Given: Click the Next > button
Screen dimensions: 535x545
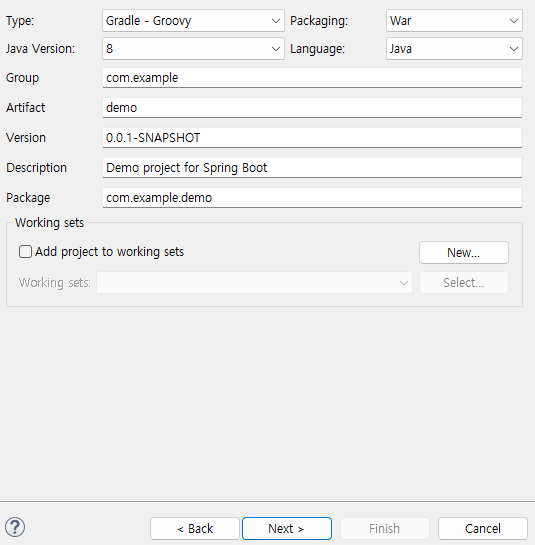Looking at the screenshot, I should pyautogui.click(x=287, y=528).
